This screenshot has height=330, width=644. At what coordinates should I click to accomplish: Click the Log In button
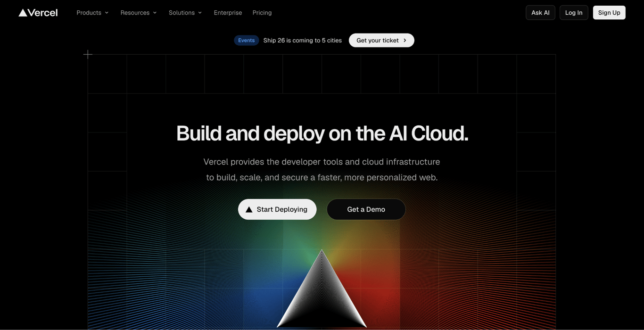point(574,13)
